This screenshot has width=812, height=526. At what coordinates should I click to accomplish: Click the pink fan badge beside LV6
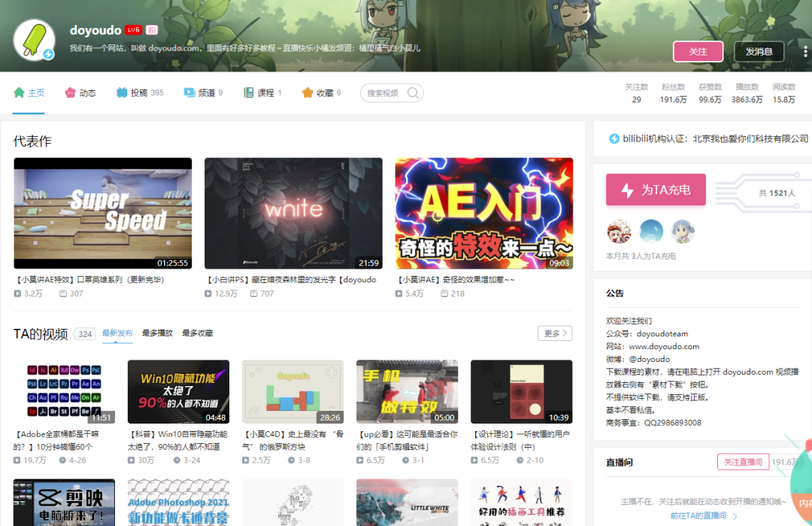(x=151, y=30)
